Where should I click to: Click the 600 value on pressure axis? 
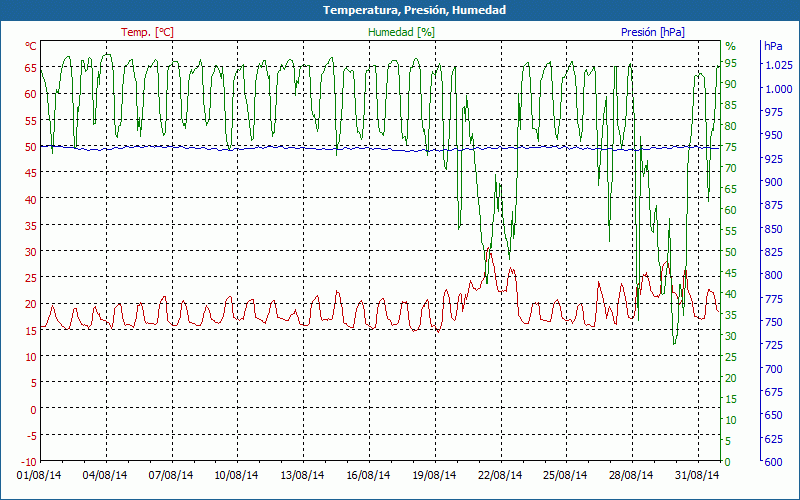[773, 462]
